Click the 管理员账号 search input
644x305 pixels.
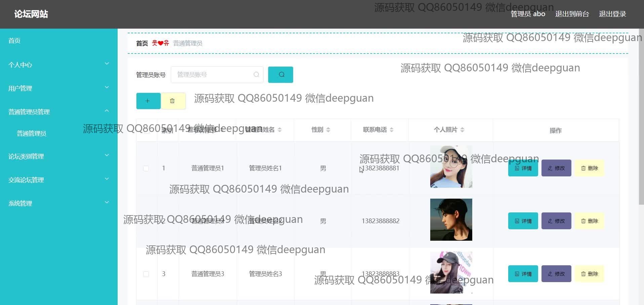[217, 75]
